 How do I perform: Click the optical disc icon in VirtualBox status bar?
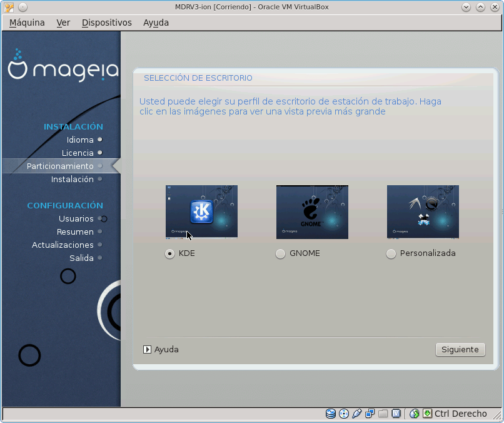[x=345, y=414]
